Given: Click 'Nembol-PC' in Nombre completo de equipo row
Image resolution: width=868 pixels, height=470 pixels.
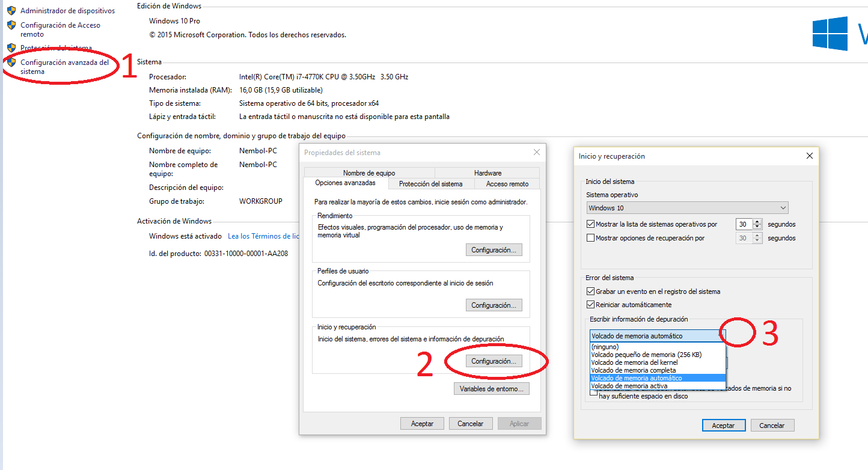Looking at the screenshot, I should tap(258, 164).
